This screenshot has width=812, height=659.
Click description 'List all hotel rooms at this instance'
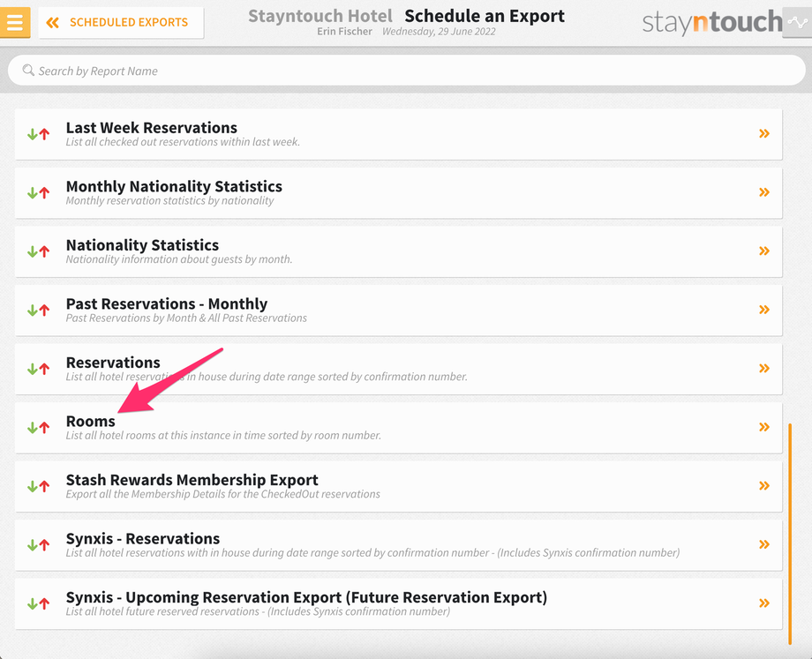223,436
